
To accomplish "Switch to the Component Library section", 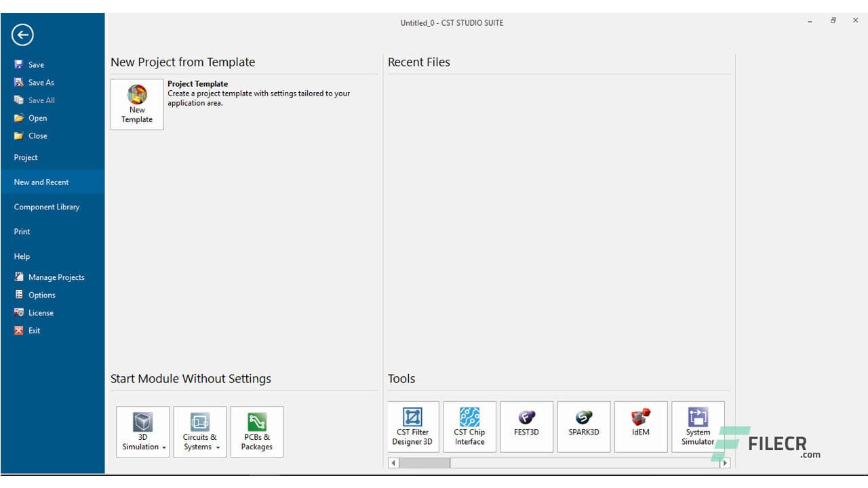I will click(x=46, y=207).
